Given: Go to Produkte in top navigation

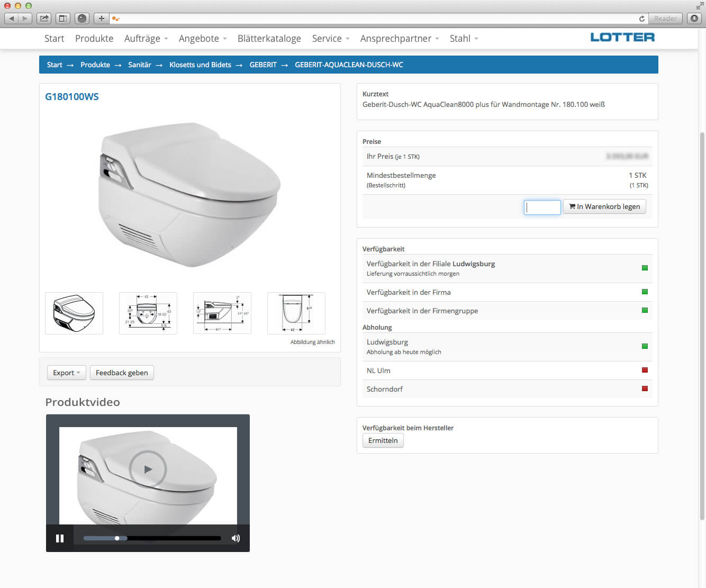Looking at the screenshot, I should tap(94, 39).
